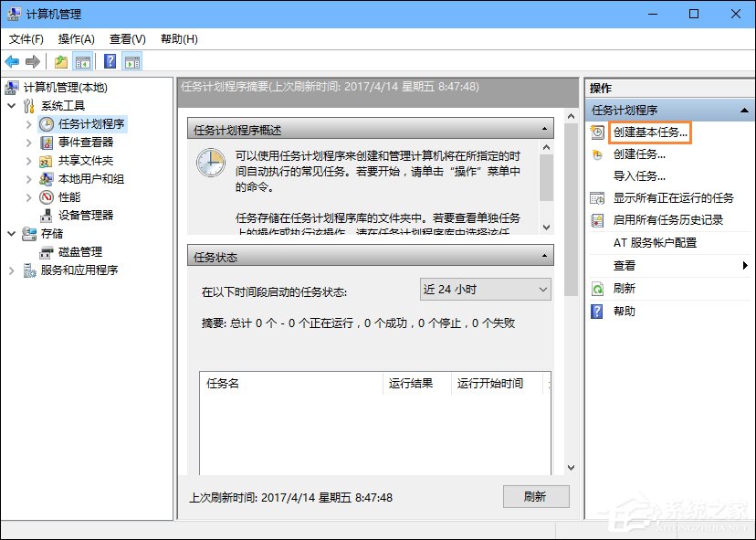Expand the 服务和应用程序 node
The width and height of the screenshot is (756, 540).
click(x=12, y=270)
